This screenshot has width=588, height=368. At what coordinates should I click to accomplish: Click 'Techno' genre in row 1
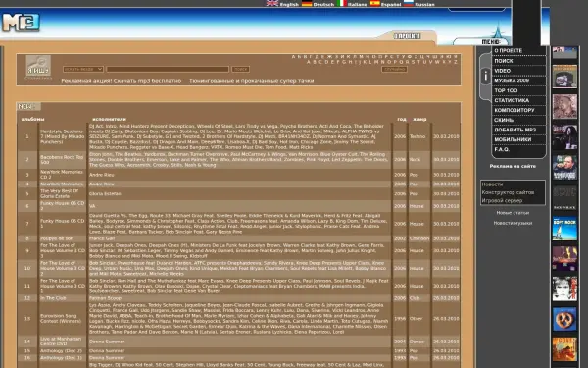click(x=417, y=136)
